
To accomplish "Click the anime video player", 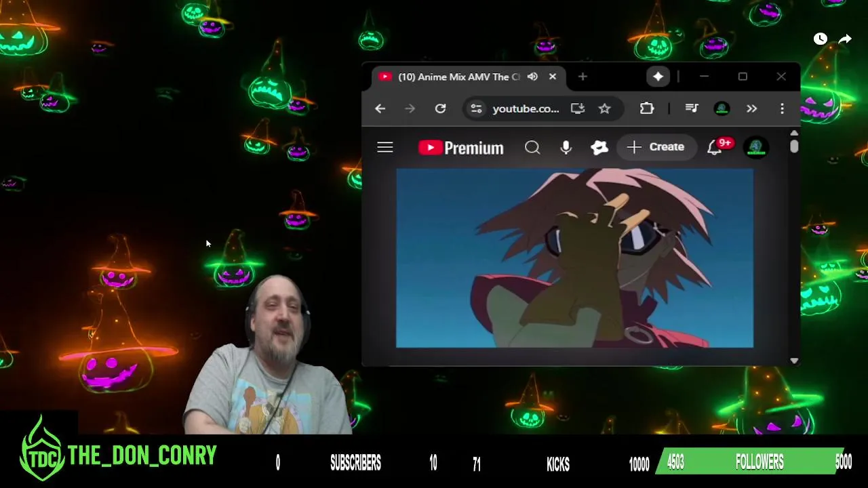I will [x=574, y=258].
